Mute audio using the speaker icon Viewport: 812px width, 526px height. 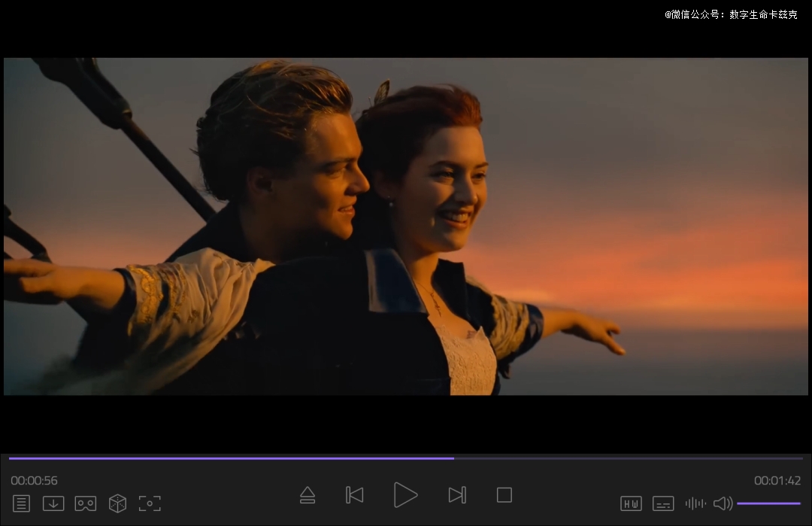[722, 503]
